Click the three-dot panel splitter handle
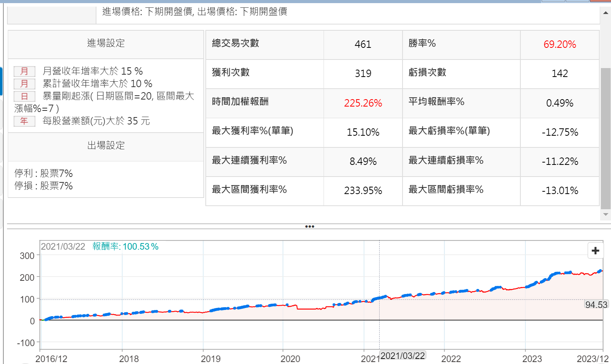 (x=310, y=226)
